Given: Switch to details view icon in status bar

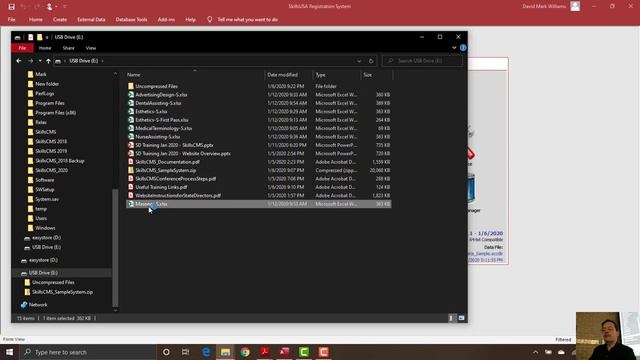Looking at the screenshot, I should point(451,318).
